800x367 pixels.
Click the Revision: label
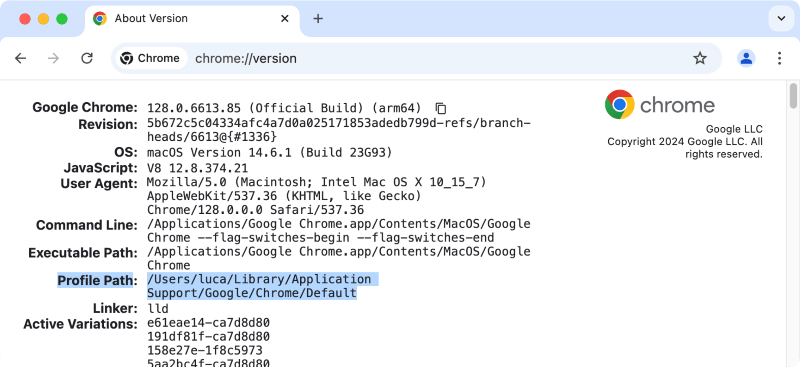coord(108,124)
